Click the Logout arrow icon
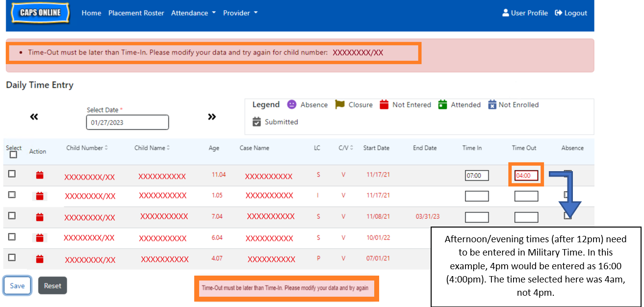This screenshot has height=307, width=644. pyautogui.click(x=558, y=13)
